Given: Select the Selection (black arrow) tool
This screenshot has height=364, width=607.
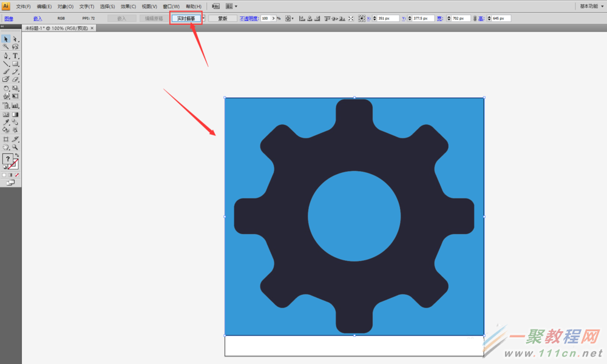Looking at the screenshot, I should [x=6, y=39].
